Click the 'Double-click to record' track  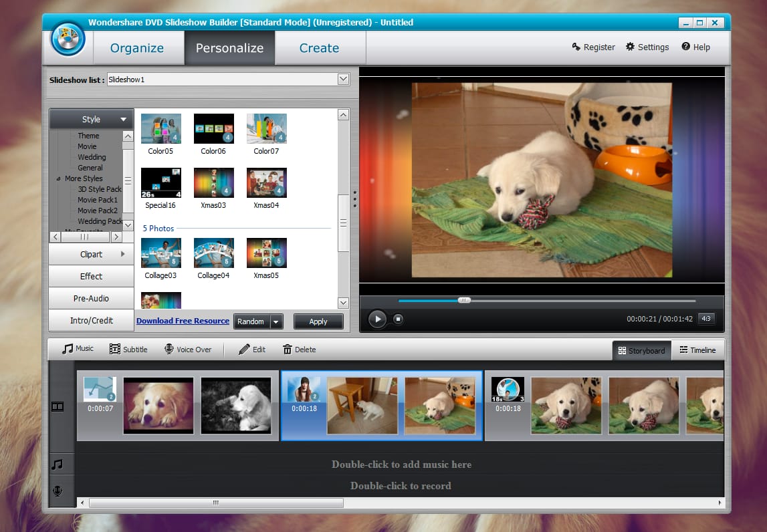pyautogui.click(x=401, y=485)
